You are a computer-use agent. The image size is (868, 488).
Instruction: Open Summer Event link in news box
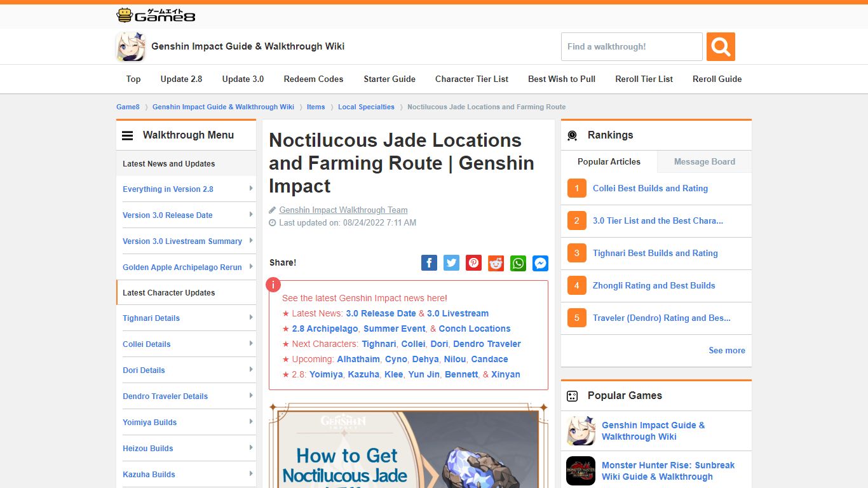pyautogui.click(x=394, y=329)
